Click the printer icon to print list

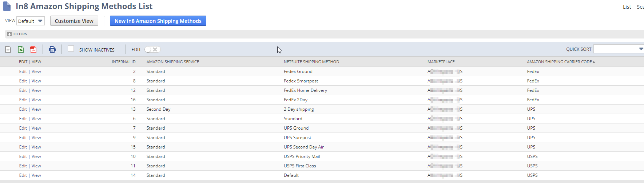point(52,49)
